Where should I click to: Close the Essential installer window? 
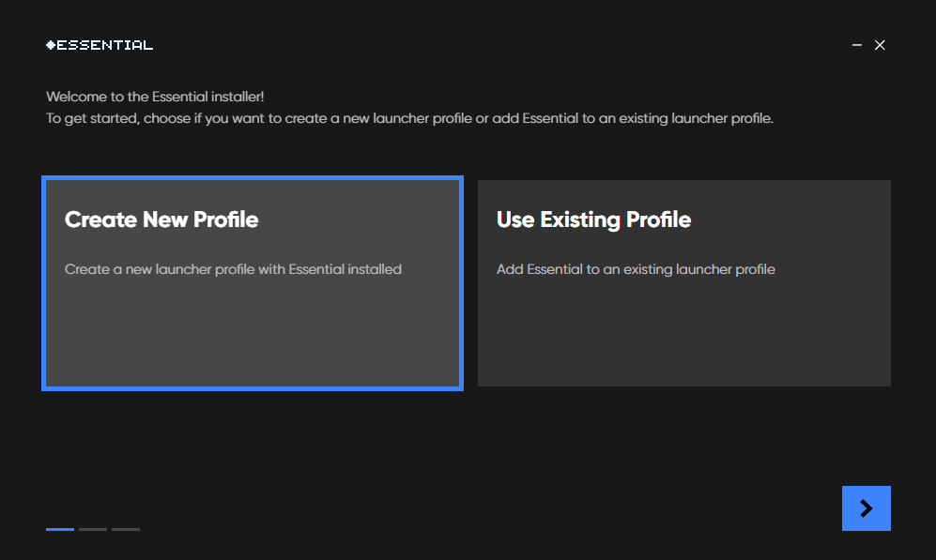(880, 45)
